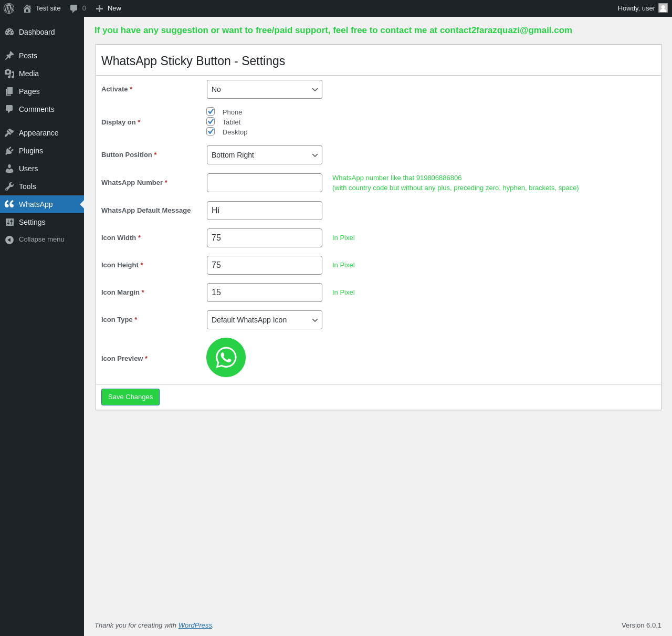Click the user avatar icon
This screenshot has width=672, height=636.
[x=663, y=8]
